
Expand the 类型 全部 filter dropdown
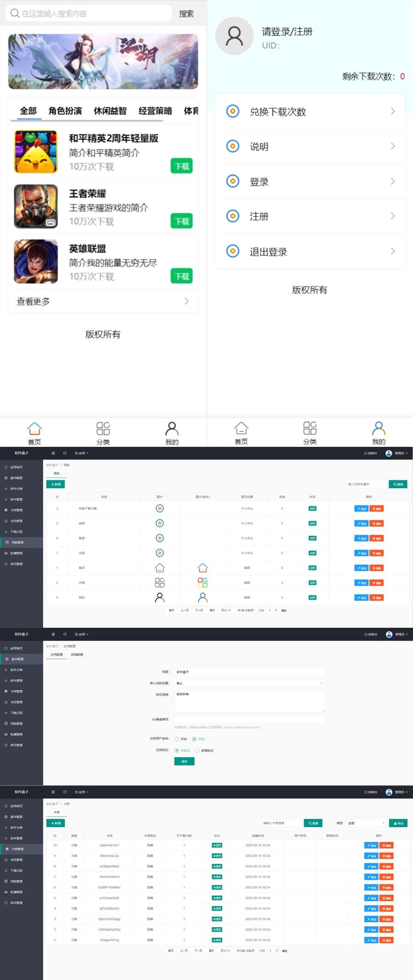tap(366, 823)
